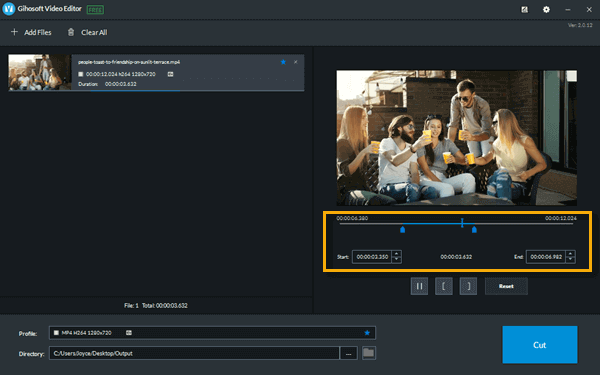The height and width of the screenshot is (375, 600).
Task: Click the film icon before 00:00:12.024 in file row
Action: [81, 74]
